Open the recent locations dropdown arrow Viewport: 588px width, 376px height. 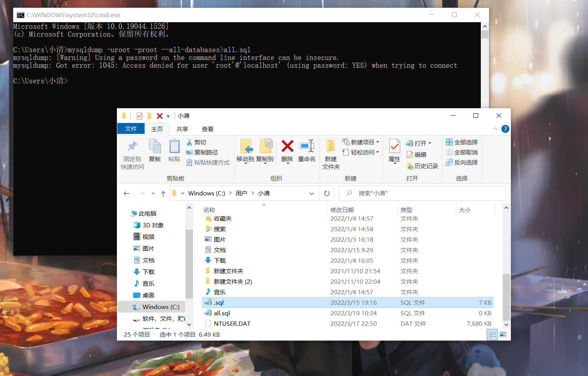[x=153, y=193]
